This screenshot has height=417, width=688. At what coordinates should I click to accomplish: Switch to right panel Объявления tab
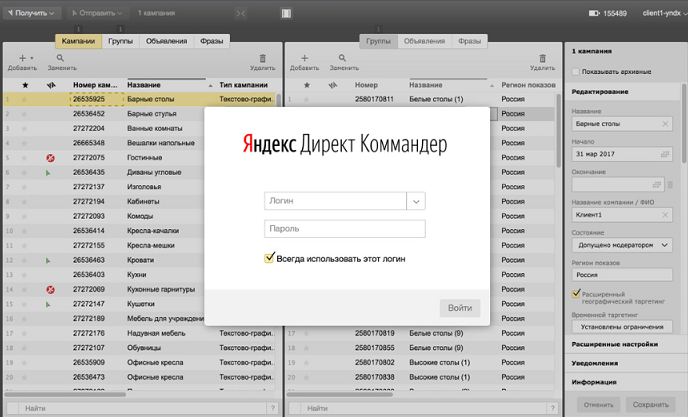coord(424,41)
